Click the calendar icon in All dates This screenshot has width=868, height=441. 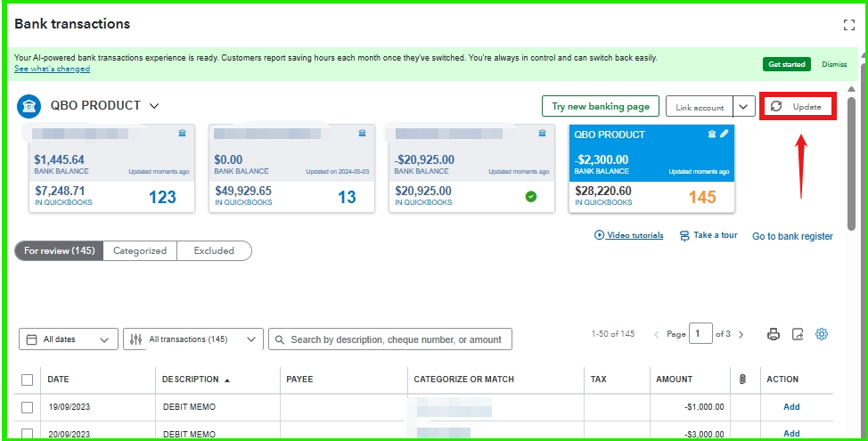tap(32, 339)
